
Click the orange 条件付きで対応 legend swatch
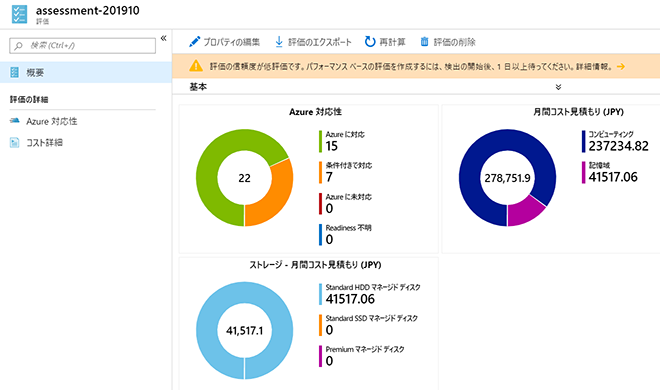tap(320, 172)
